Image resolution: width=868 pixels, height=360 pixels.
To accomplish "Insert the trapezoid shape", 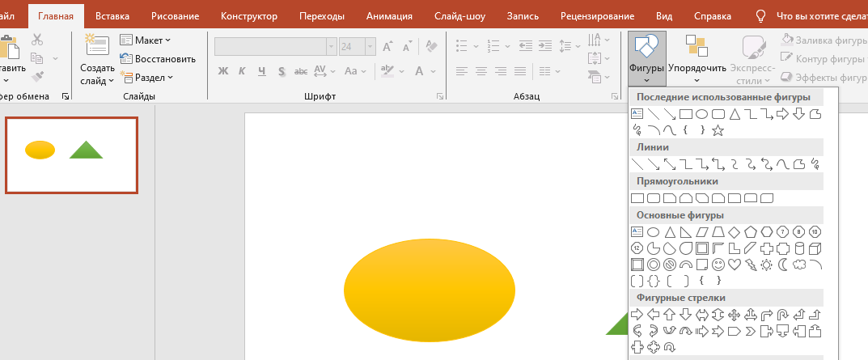I will [x=718, y=231].
